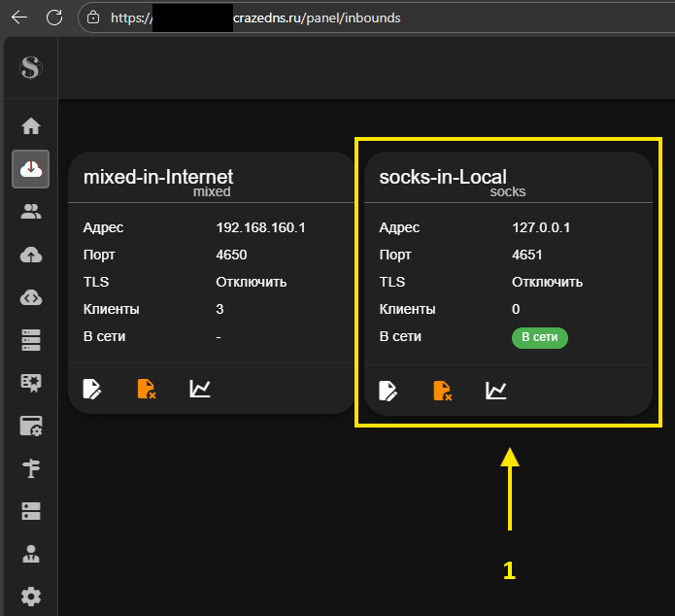Image resolution: width=675 pixels, height=616 pixels.
Task: Delete the mixed-in-Internet inbound
Action: click(x=146, y=390)
